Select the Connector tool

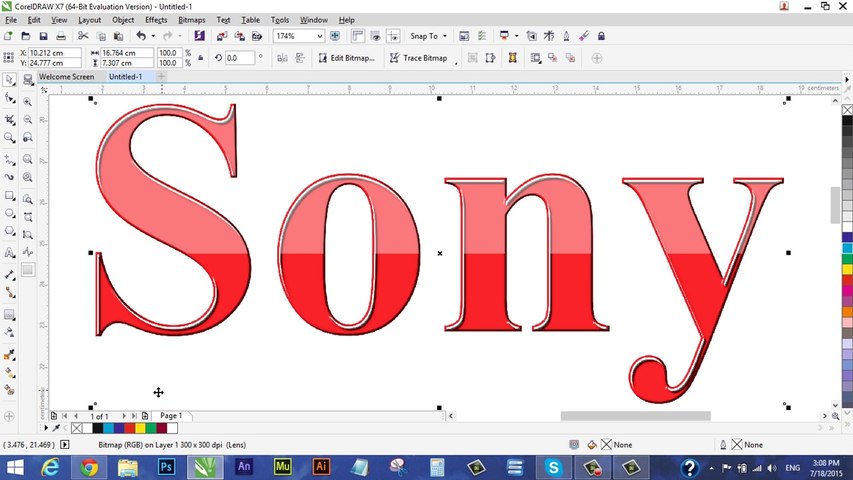click(9, 293)
